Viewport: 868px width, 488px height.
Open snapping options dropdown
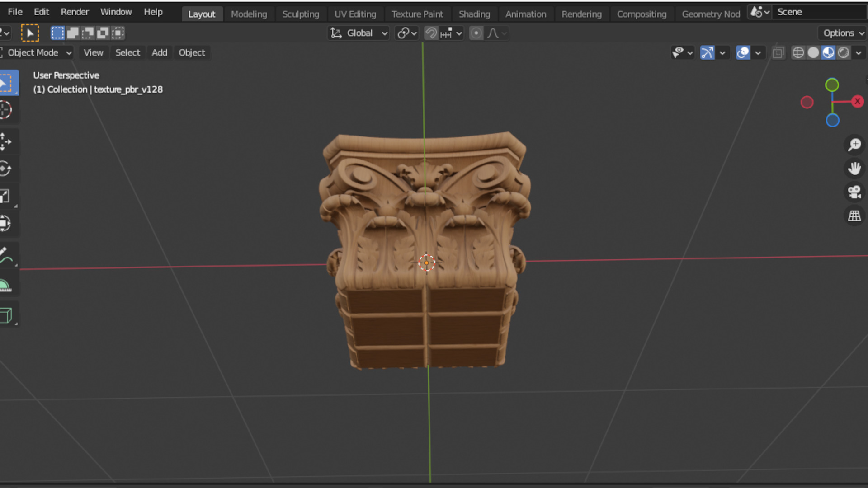tap(451, 33)
